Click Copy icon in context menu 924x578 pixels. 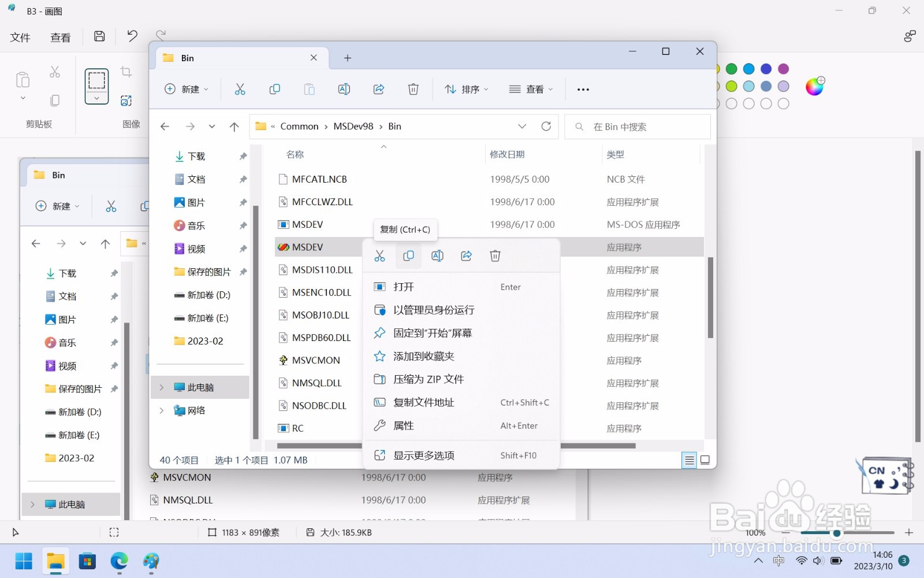[x=408, y=255]
